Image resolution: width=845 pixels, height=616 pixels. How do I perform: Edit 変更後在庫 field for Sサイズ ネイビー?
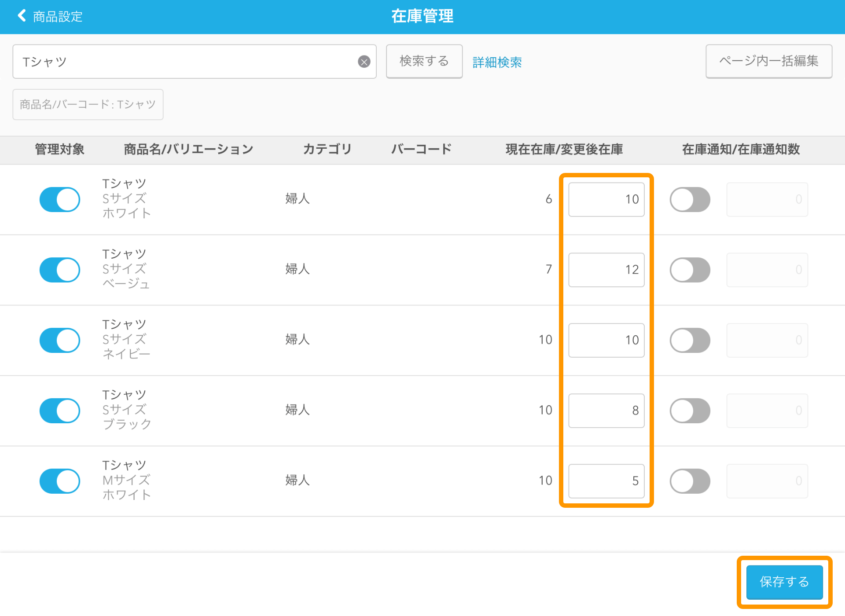606,340
